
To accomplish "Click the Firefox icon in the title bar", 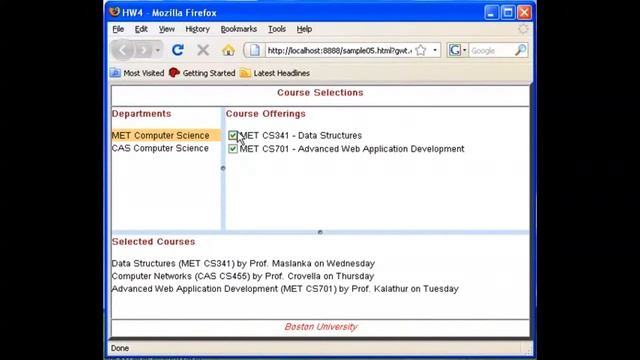I will pyautogui.click(x=115, y=12).
